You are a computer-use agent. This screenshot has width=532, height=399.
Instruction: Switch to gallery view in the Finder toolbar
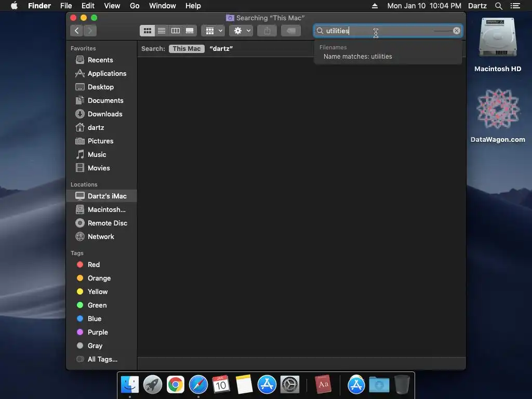190,31
